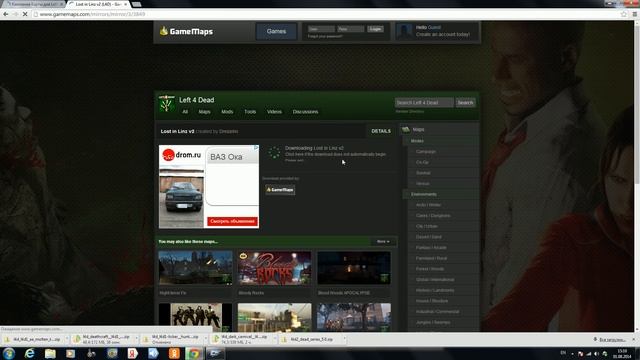The image size is (640, 360).
Task: Select Versus in the sidebar modes
Action: (x=422, y=184)
